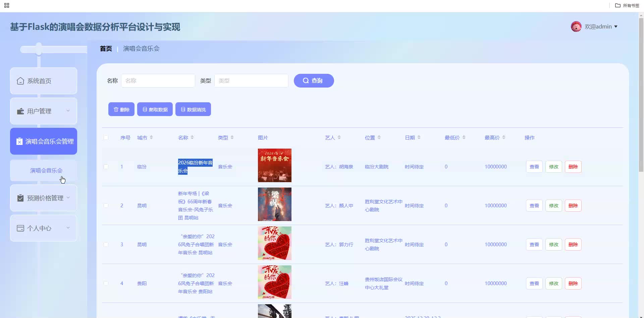The width and height of the screenshot is (644, 318).
Task: Sort the table by 艺人 column
Action: [339, 138]
